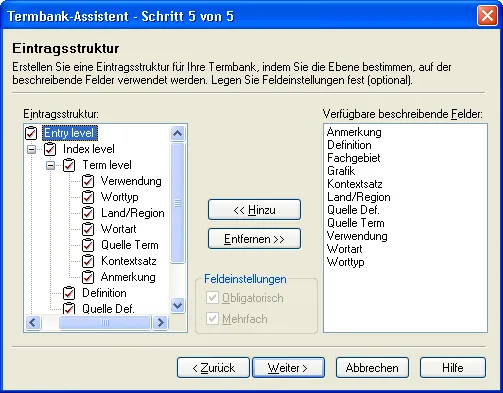Select Kontextsatz in available fields list
Image resolution: width=503 pixels, height=393 pixels.
point(355,184)
